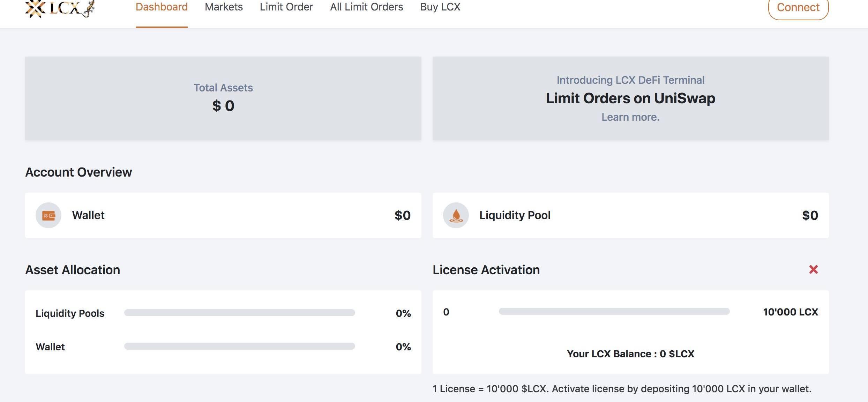The height and width of the screenshot is (402, 868).
Task: Click the 'Account Overview' heading
Action: click(78, 172)
